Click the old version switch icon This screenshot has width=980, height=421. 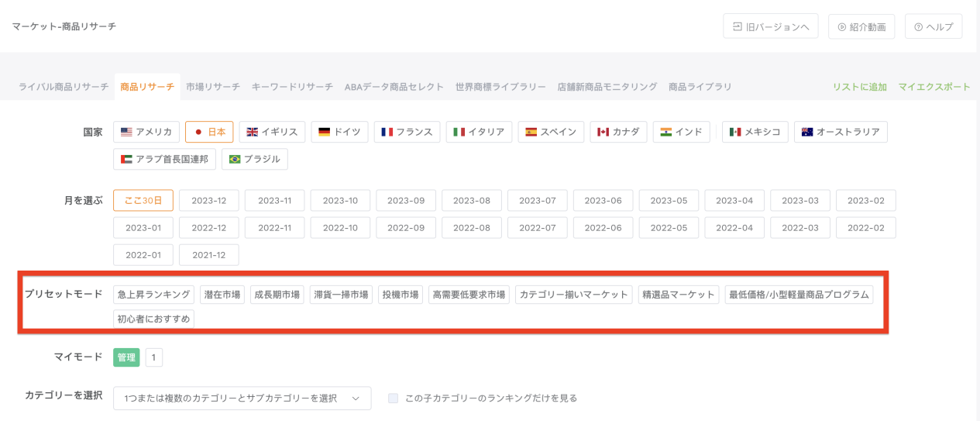click(738, 26)
